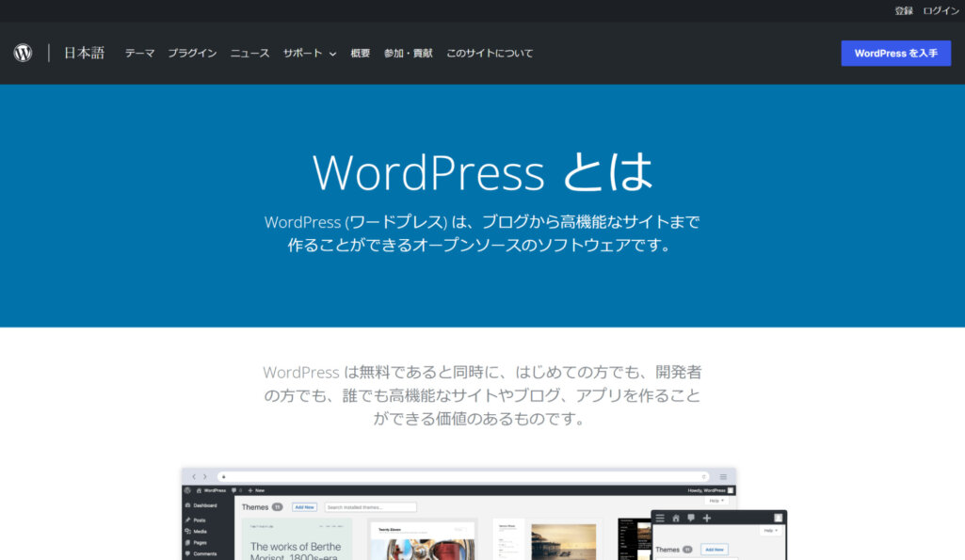965x560 pixels.
Task: Click the WordPress を入手 button
Action: click(895, 54)
